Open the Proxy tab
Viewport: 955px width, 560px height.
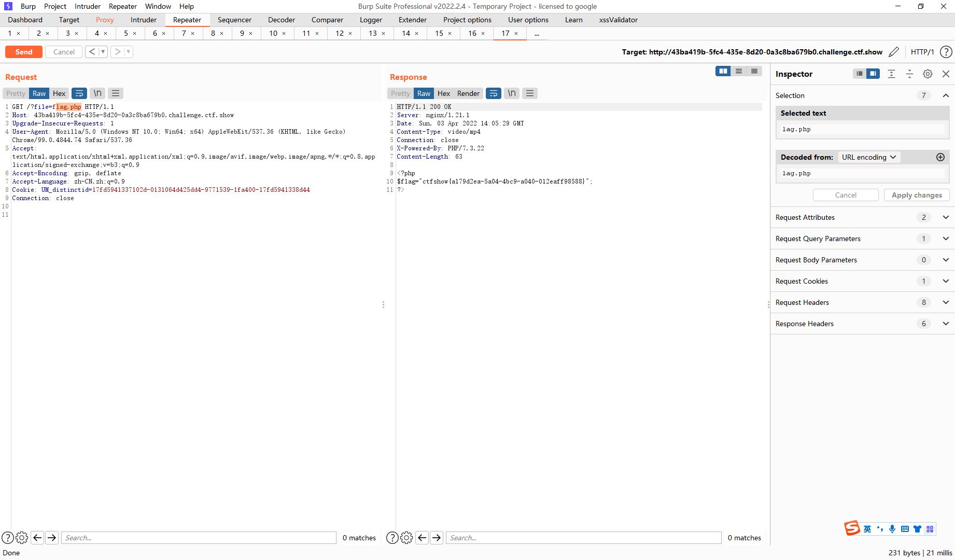(x=105, y=20)
